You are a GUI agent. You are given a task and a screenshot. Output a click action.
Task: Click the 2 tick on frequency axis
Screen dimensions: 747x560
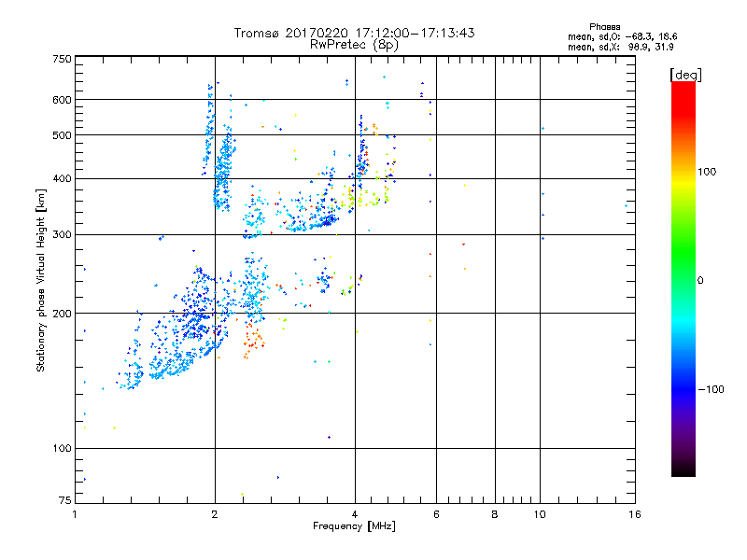(x=215, y=514)
